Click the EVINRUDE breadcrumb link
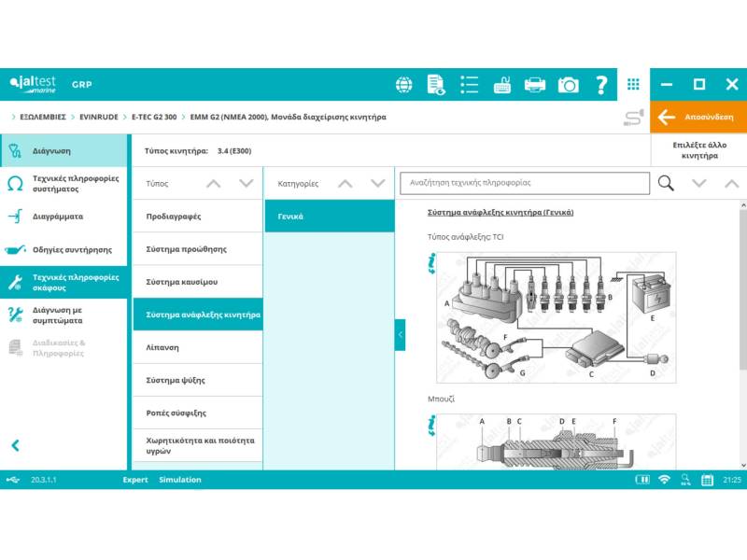Screen dimensions: 747x560 pos(98,118)
